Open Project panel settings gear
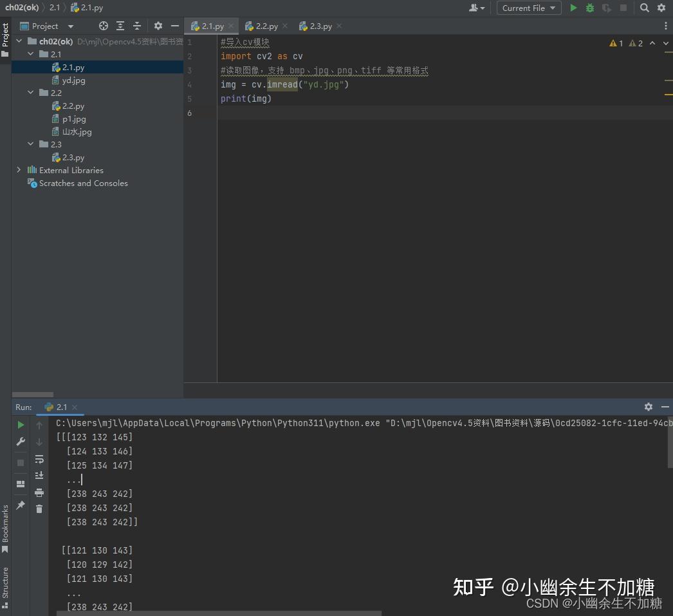The height and width of the screenshot is (616, 673). [x=158, y=26]
